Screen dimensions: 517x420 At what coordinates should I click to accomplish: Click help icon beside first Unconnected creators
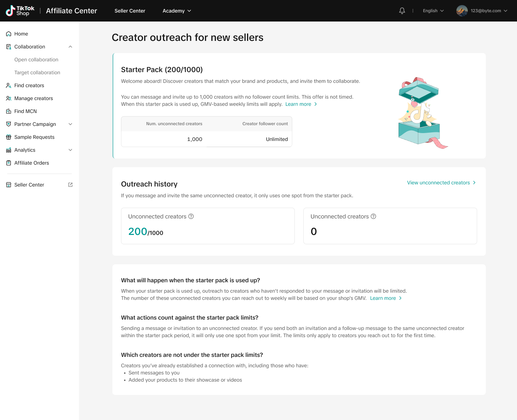191,216
